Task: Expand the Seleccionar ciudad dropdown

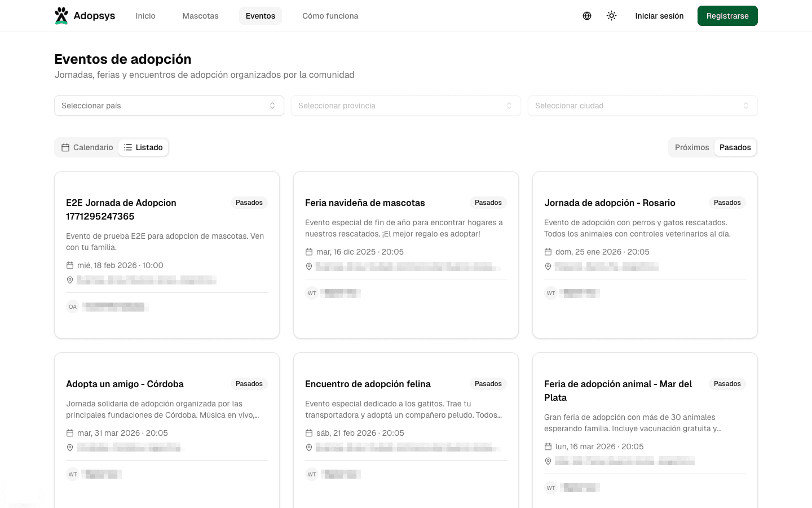Action: pyautogui.click(x=642, y=106)
